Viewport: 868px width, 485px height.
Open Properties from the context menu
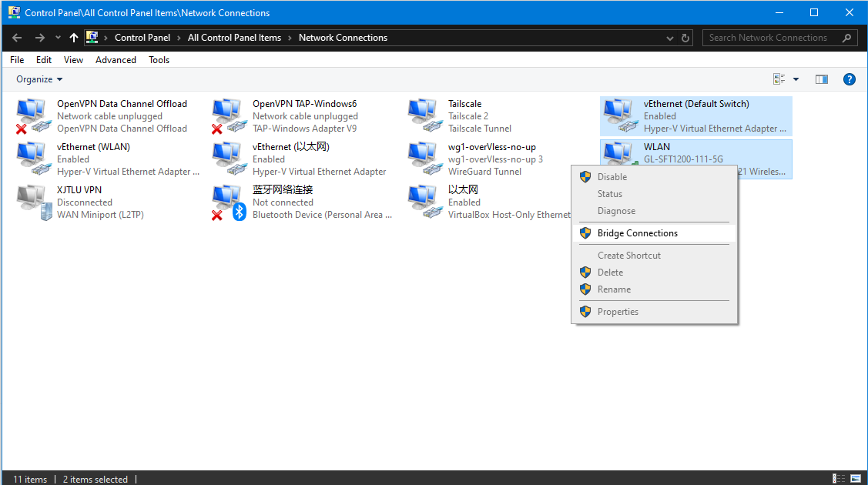click(655, 312)
